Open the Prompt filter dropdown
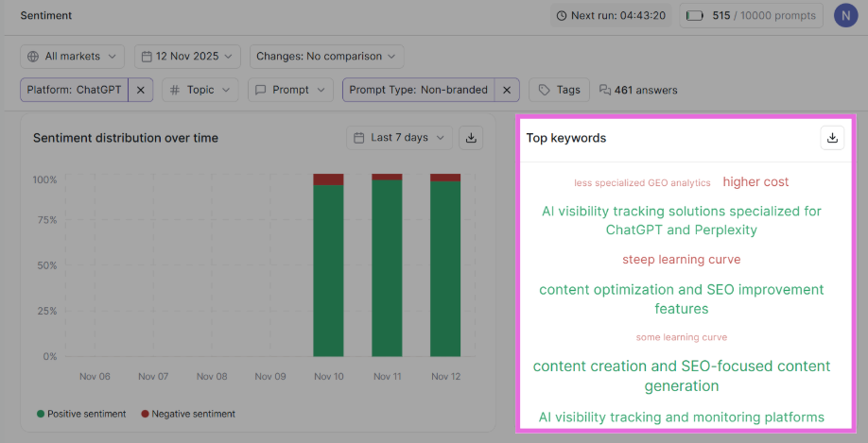The height and width of the screenshot is (443, 868). pos(290,90)
